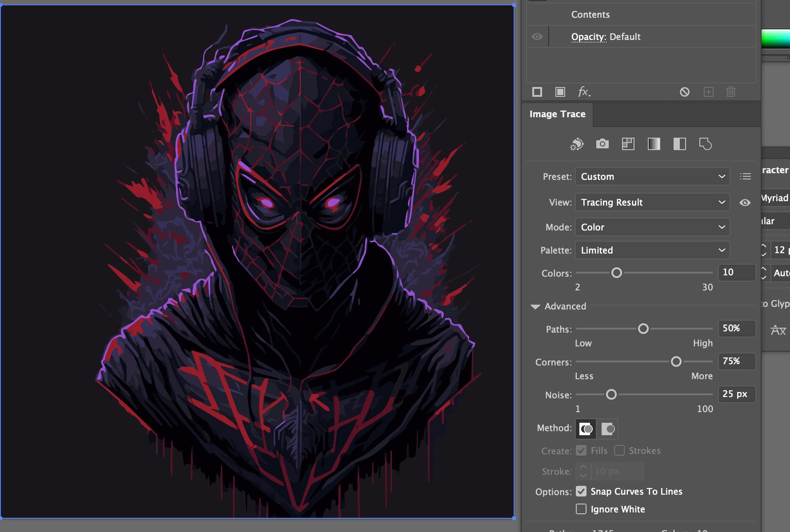Select the Grayscale preset icon
790x532 pixels.
[x=654, y=144]
